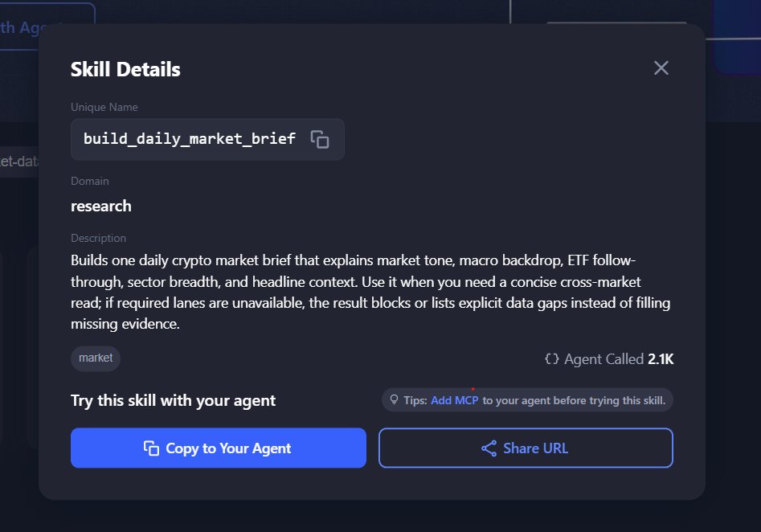Click the skill description paragraph
761x532 pixels.
point(370,292)
